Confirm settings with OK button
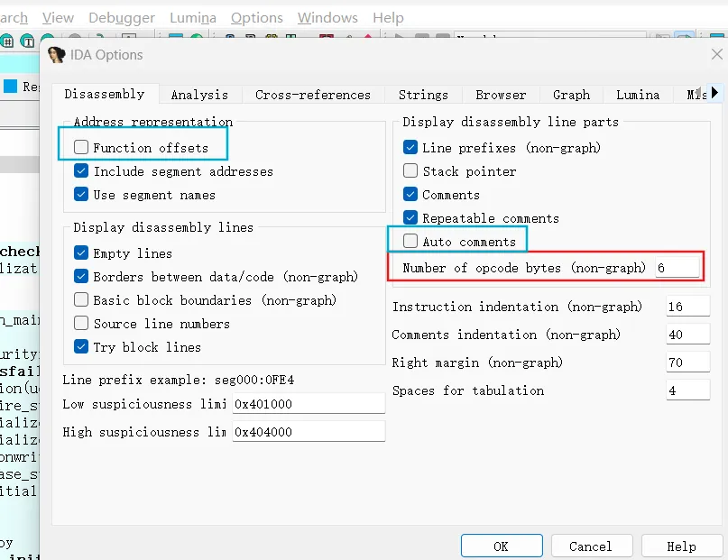This screenshot has height=560, width=728. (x=502, y=546)
